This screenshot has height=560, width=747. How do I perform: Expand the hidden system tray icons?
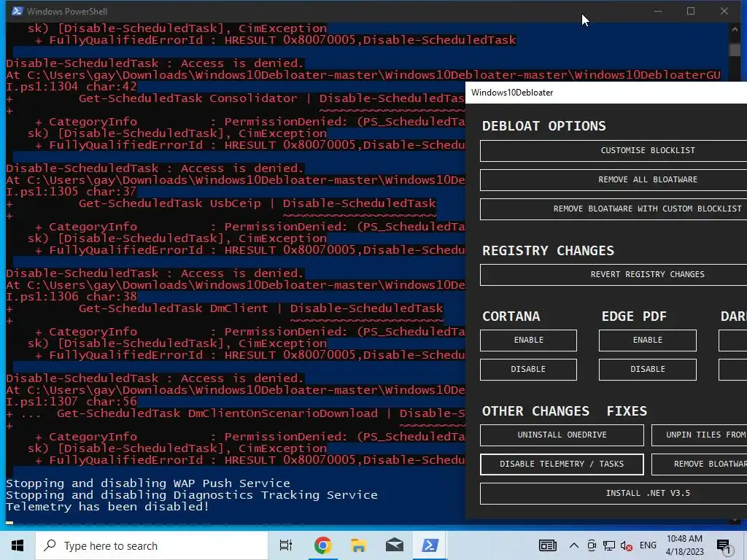(574, 545)
